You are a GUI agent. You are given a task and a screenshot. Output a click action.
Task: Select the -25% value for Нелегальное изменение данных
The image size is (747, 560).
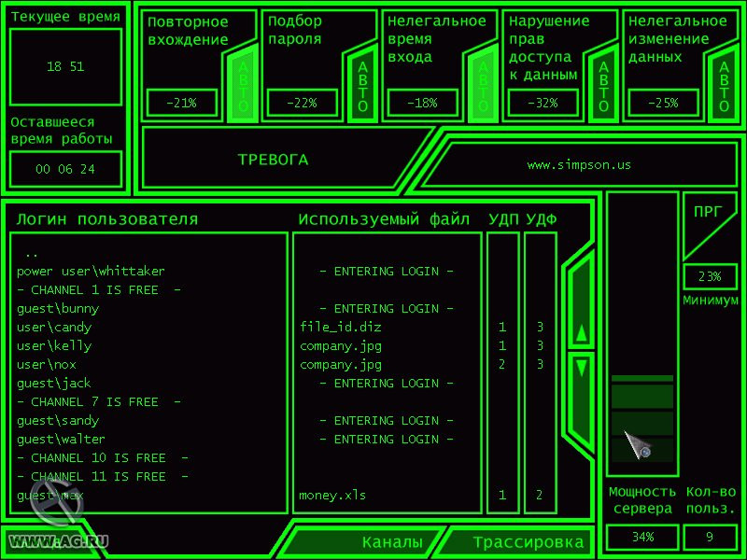coord(663,103)
